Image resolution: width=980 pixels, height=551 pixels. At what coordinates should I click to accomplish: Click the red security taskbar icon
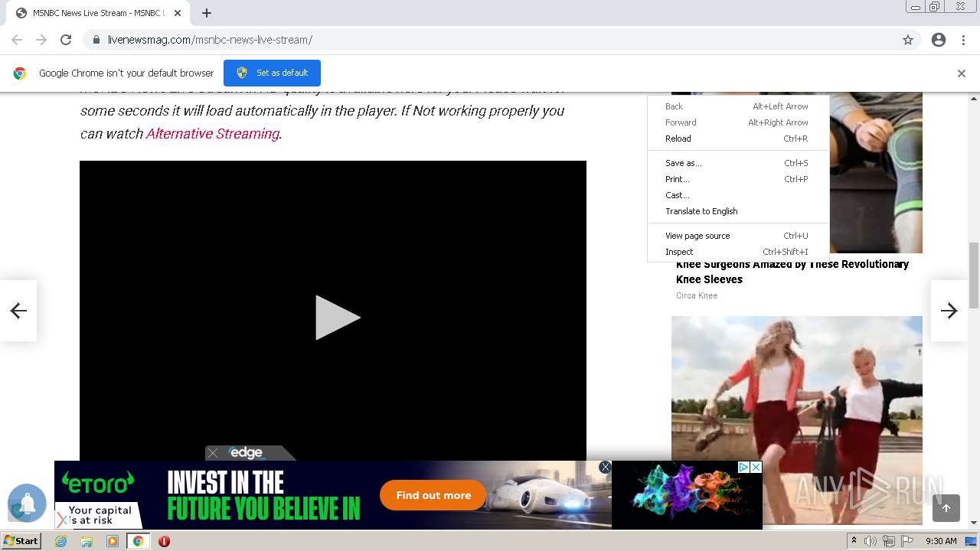[164, 541]
